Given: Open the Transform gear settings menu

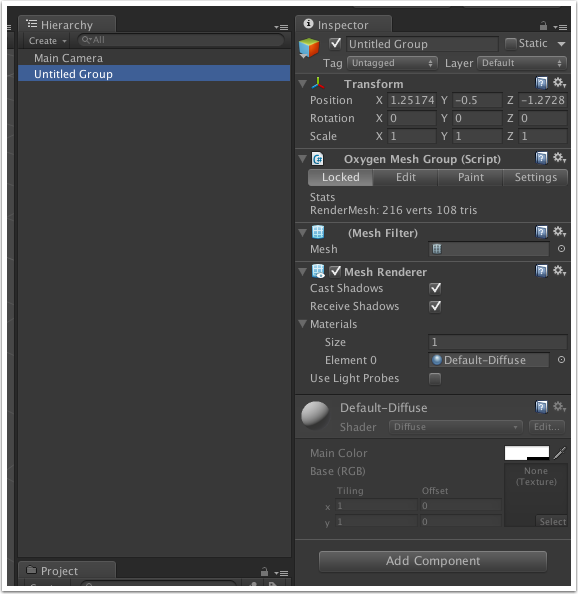Looking at the screenshot, I should 559,83.
